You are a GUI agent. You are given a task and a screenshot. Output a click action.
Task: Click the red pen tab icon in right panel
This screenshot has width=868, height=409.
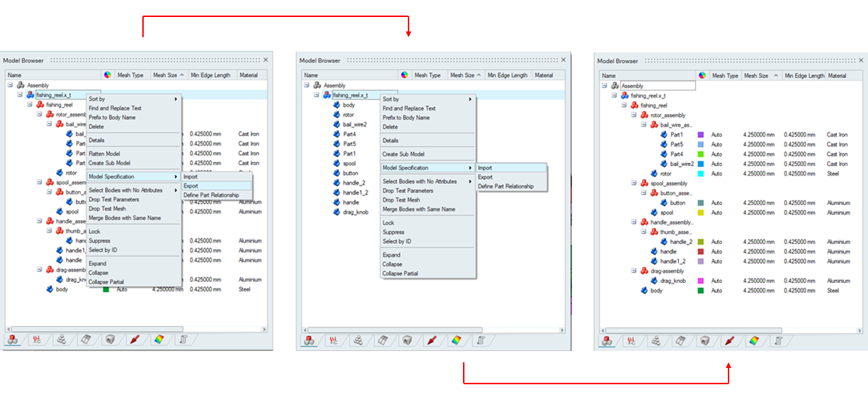(x=729, y=340)
